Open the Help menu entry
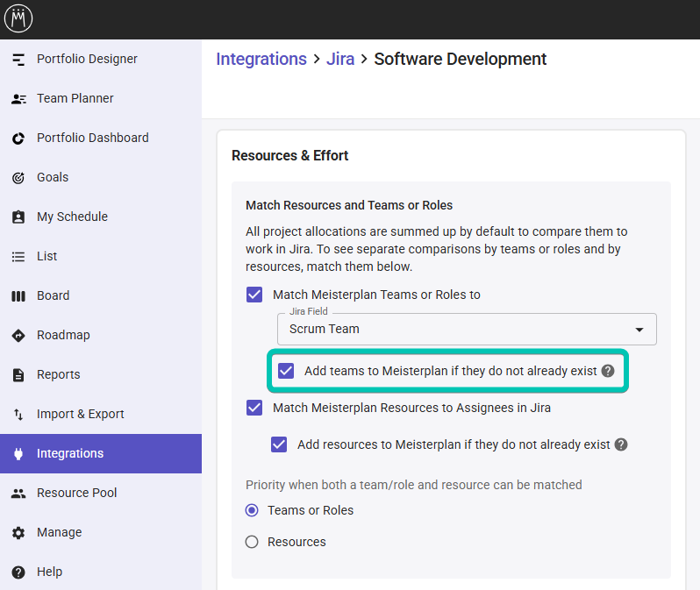Image resolution: width=700 pixels, height=590 pixels. pos(101,572)
